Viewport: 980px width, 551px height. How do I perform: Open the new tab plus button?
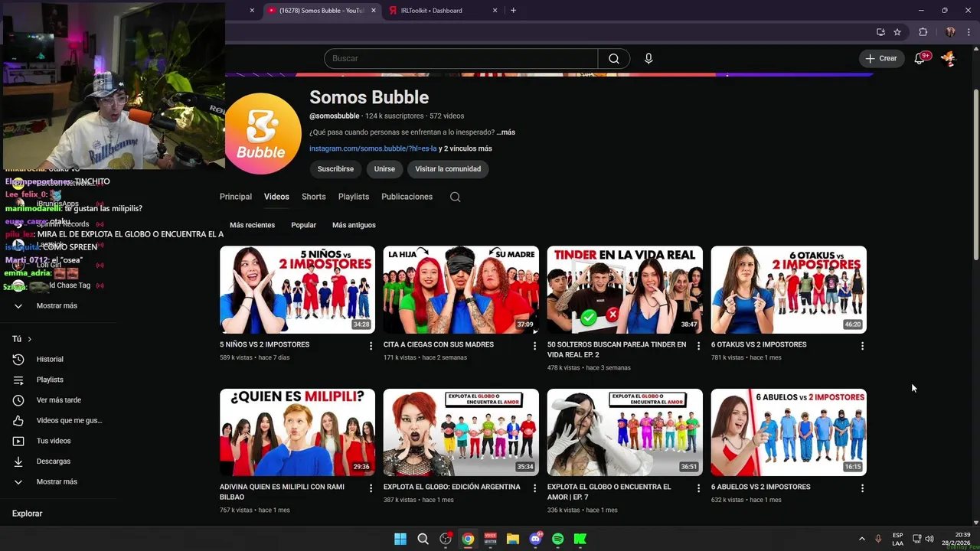click(513, 11)
